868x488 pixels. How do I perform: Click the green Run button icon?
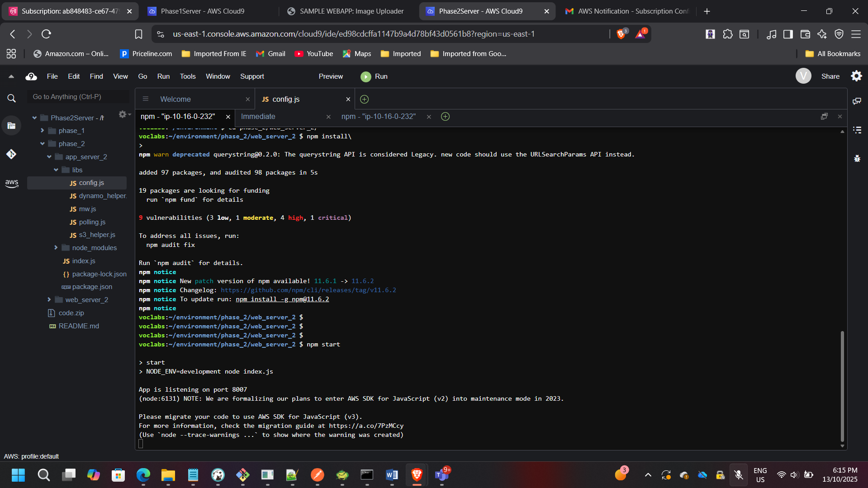click(365, 77)
